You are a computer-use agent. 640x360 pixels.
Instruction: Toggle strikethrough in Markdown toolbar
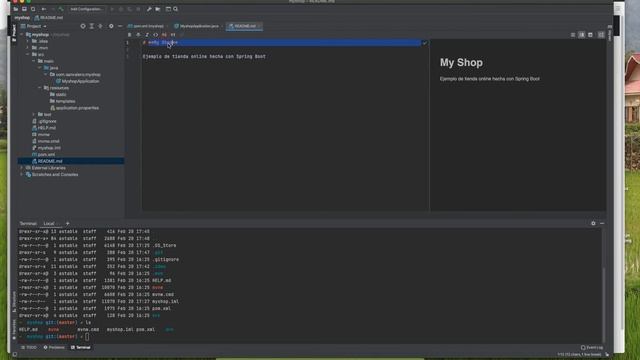pyautogui.click(x=138, y=35)
